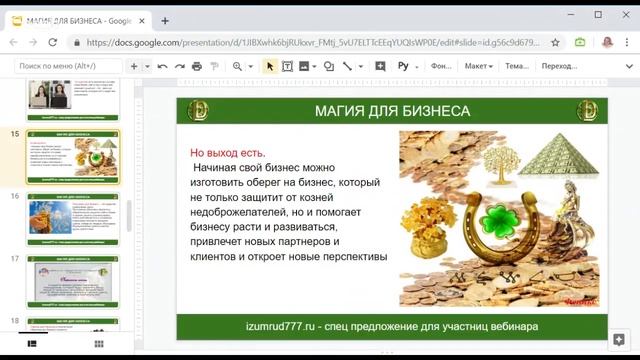The width and height of the screenshot is (640, 360).
Task: Close the МАГИЯ ДЛЯ БИЗНЕСА tab
Action: [142, 21]
